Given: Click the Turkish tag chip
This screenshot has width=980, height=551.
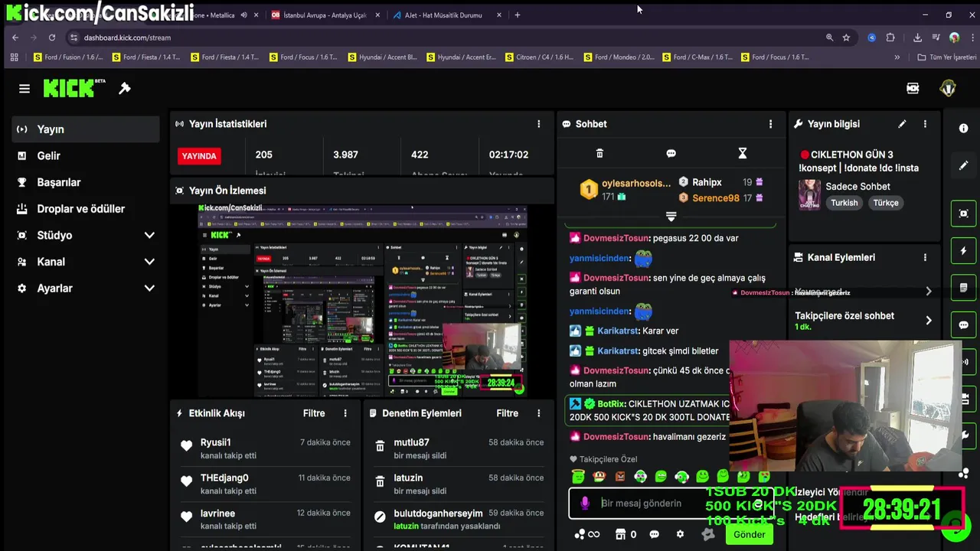Looking at the screenshot, I should (844, 203).
